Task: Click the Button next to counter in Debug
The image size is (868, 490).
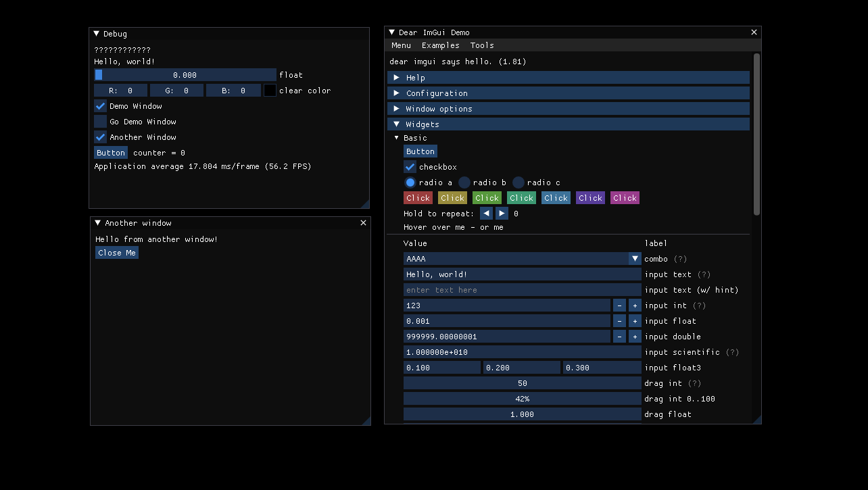Action: (111, 153)
